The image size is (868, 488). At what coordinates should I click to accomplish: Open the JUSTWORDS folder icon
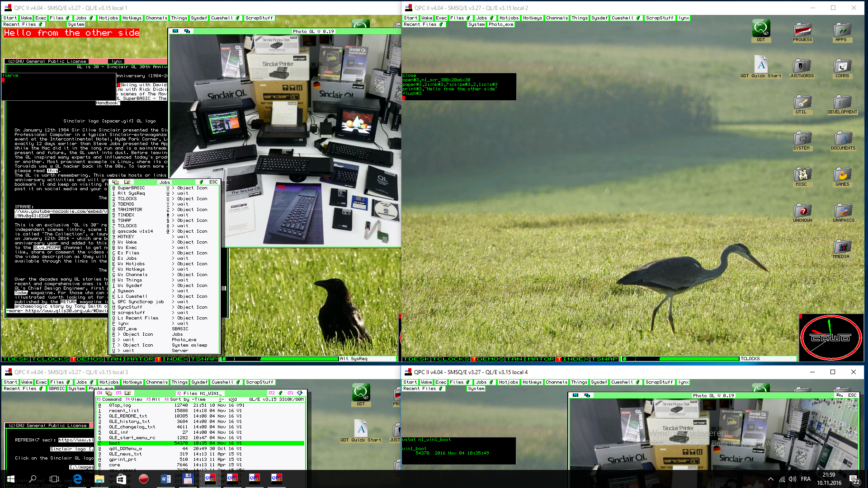coord(802,68)
